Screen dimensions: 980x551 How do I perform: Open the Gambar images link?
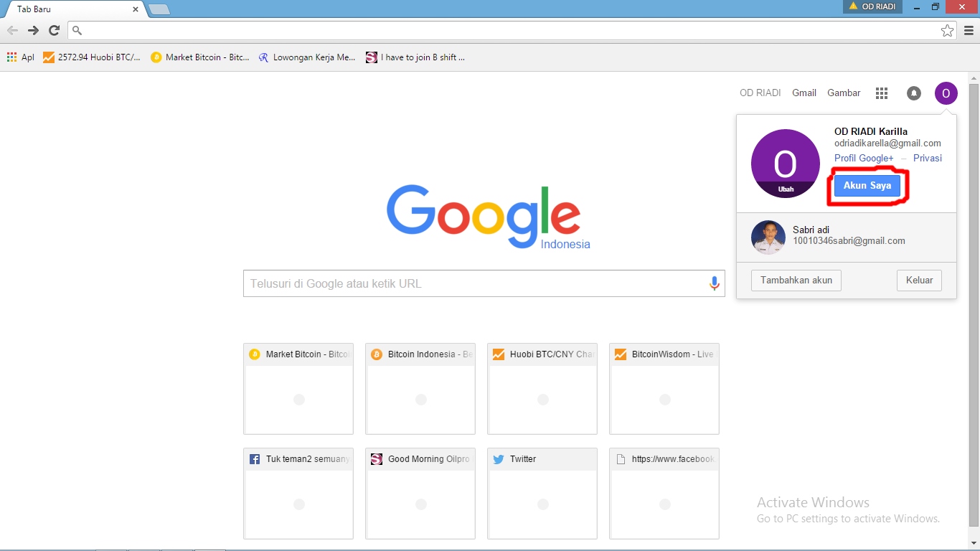pos(844,93)
